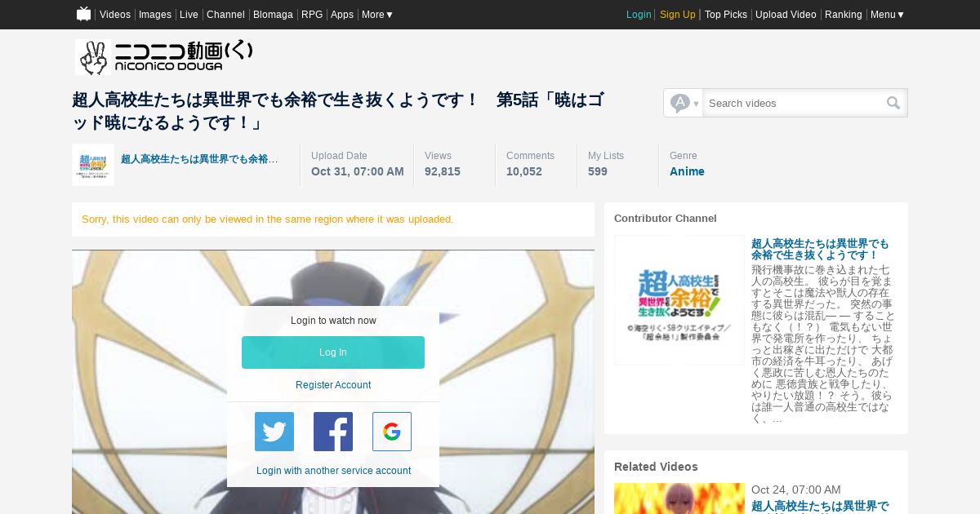980x514 pixels.
Task: Log in with the Google icon
Action: [x=392, y=432]
